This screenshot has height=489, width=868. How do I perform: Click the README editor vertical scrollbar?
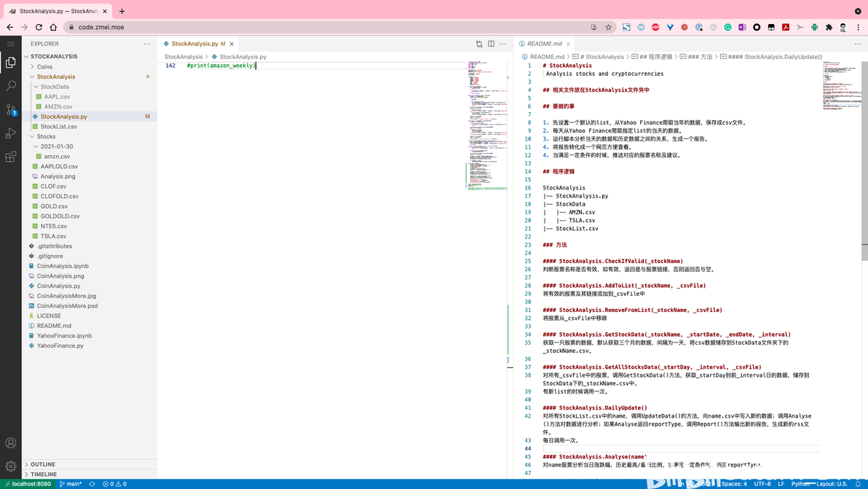(x=864, y=160)
